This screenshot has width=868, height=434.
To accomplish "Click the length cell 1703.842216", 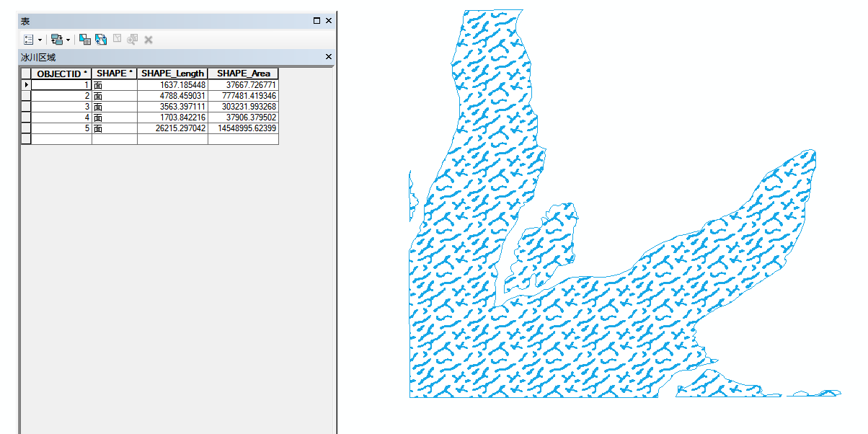I will point(172,117).
